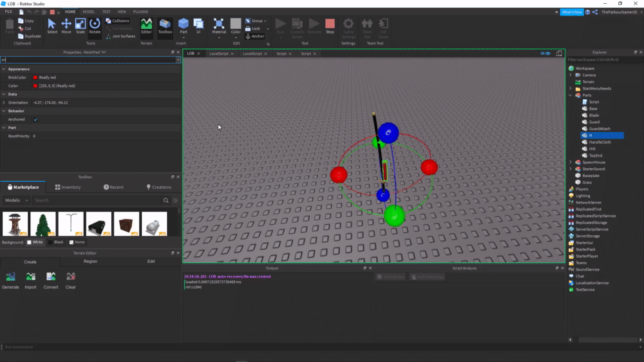The image size is (644, 362).
Task: Click the BrickColor Really red swatch
Action: [x=35, y=77]
